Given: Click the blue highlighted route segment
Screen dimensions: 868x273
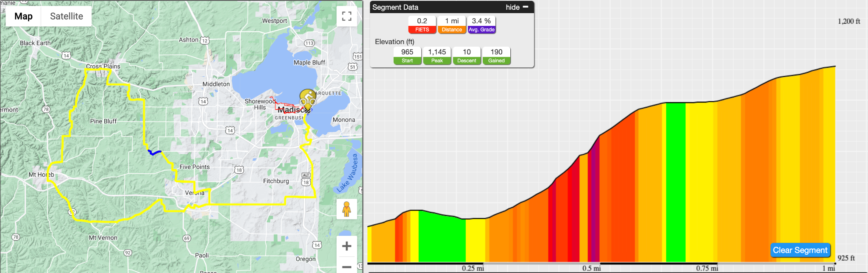Looking at the screenshot, I should click(x=154, y=152).
